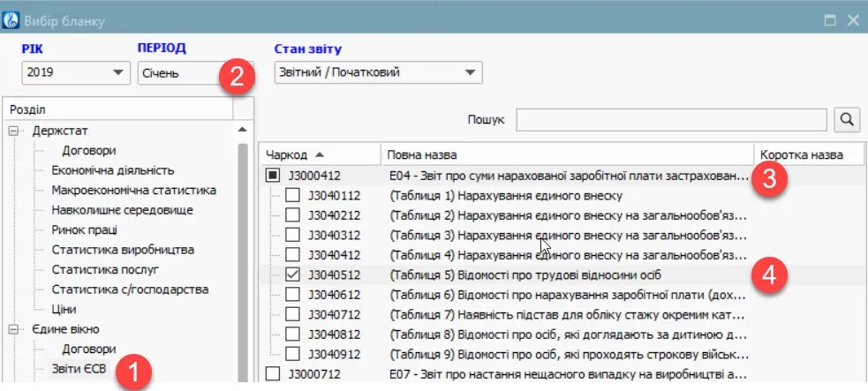
Task: Select E07 - Звіт про настання нещасного випадку
Action: [562, 374]
